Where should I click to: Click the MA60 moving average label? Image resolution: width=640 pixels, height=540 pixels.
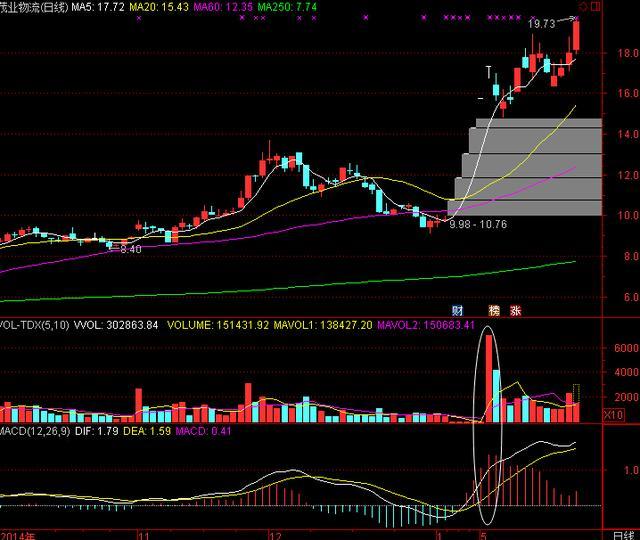coord(222,6)
